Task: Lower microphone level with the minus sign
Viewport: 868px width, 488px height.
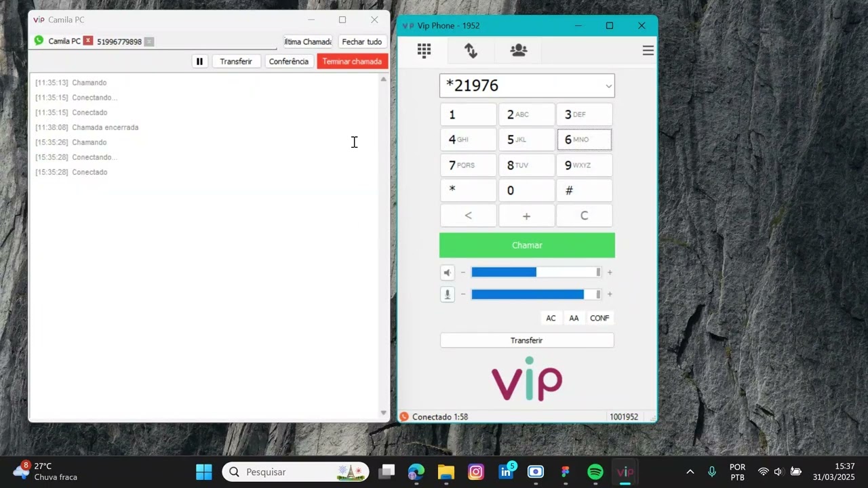Action: (463, 294)
